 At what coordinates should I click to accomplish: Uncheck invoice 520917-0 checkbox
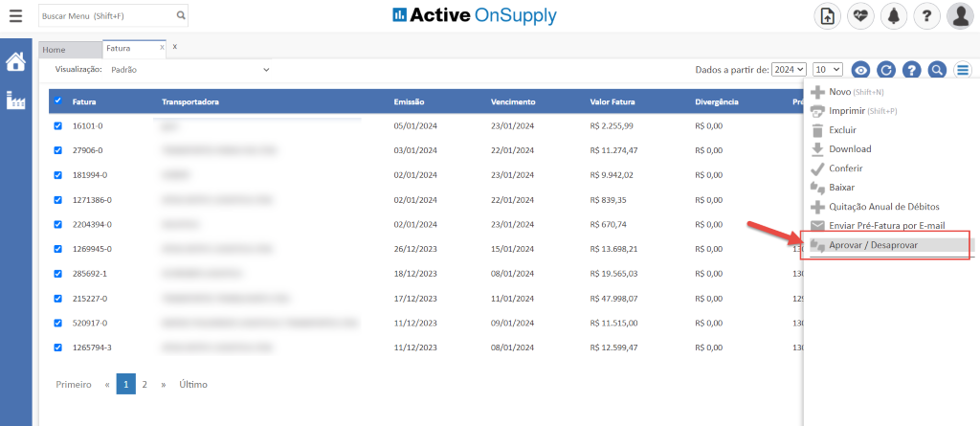tap(58, 323)
